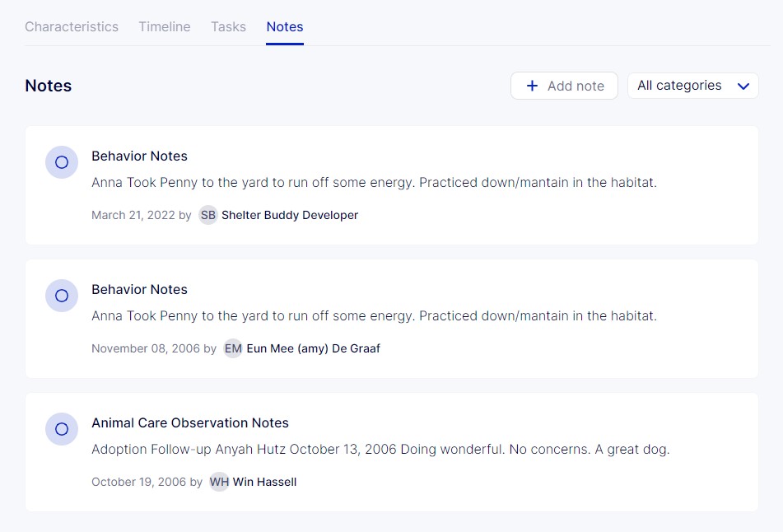Click the Add note button
783x532 pixels.
coord(564,85)
